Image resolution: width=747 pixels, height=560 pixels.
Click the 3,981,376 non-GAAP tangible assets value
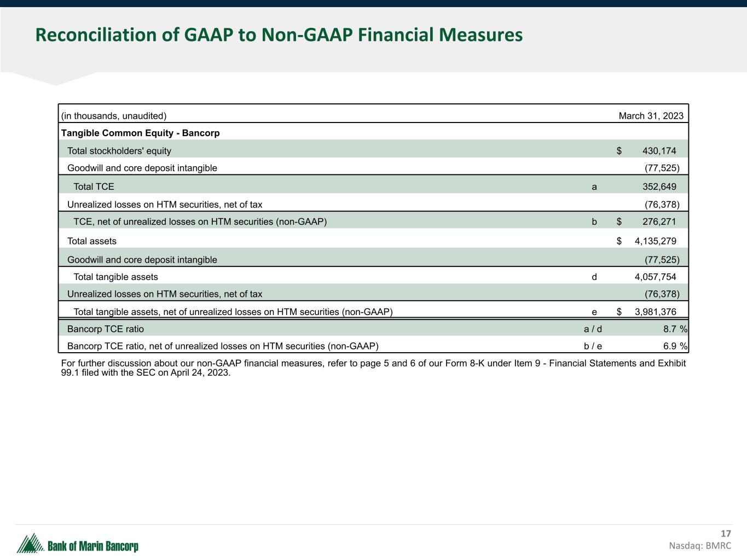tap(655, 312)
